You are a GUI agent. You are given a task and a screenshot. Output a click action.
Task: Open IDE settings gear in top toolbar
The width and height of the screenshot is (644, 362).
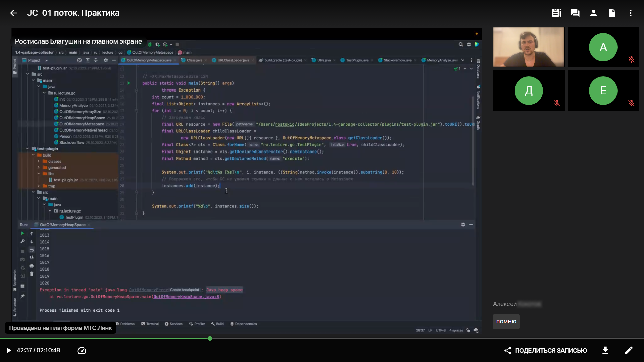click(x=469, y=44)
